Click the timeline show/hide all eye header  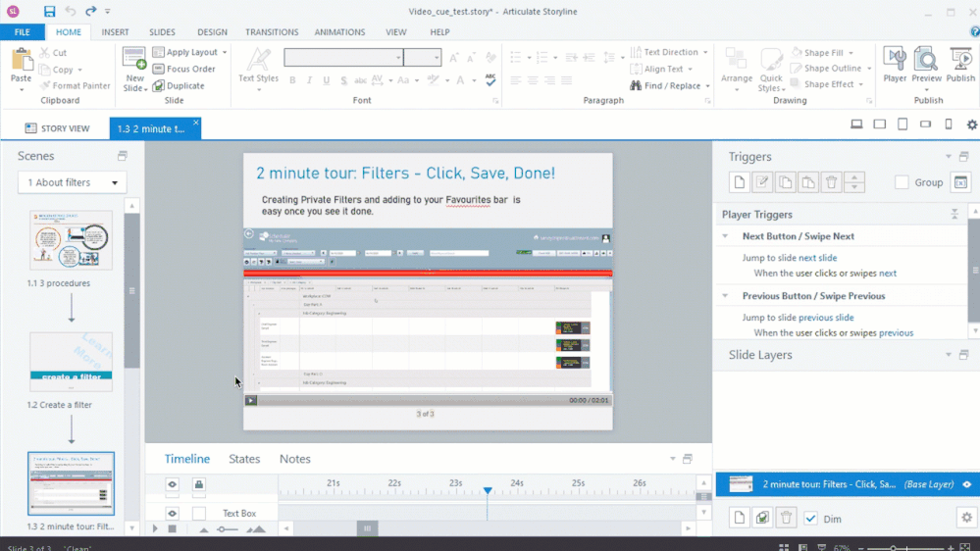coord(173,484)
